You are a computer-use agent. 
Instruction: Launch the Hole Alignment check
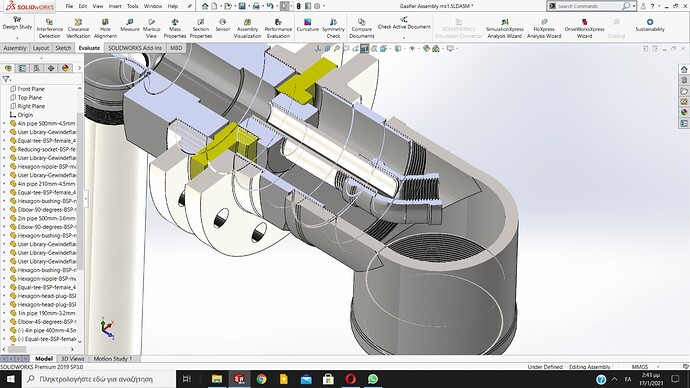click(x=105, y=29)
